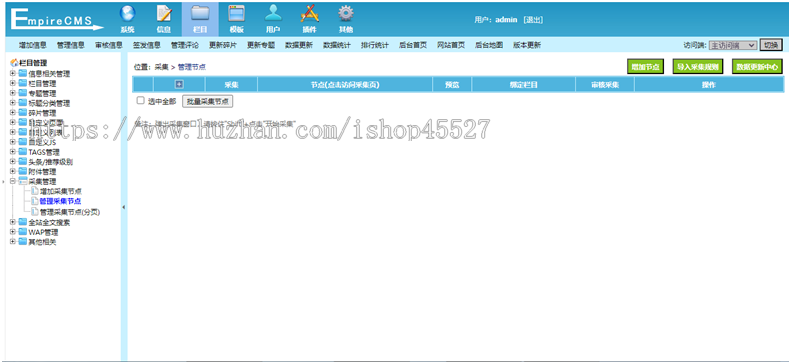This screenshot has width=791, height=364.
Task: Open the 模板 window icon section
Action: coord(237,19)
